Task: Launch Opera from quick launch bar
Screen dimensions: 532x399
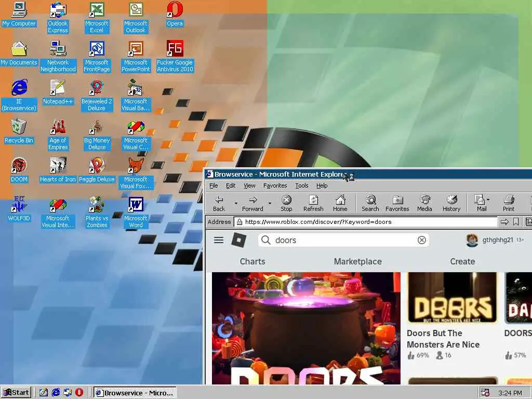Action: pos(79,393)
